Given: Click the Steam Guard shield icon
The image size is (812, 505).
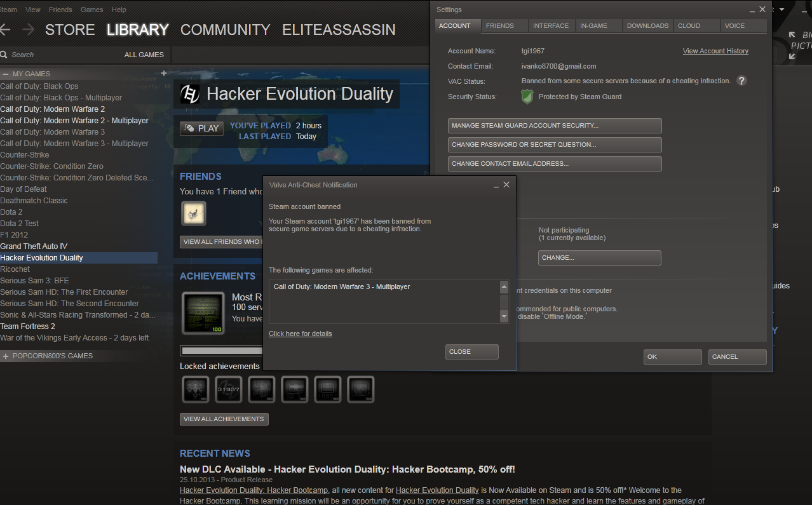Looking at the screenshot, I should (527, 97).
